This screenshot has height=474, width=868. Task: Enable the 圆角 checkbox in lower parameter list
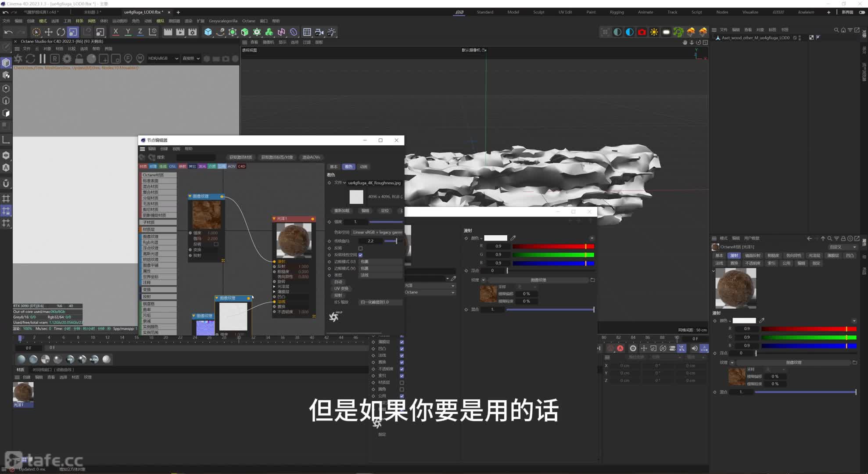[x=402, y=389]
